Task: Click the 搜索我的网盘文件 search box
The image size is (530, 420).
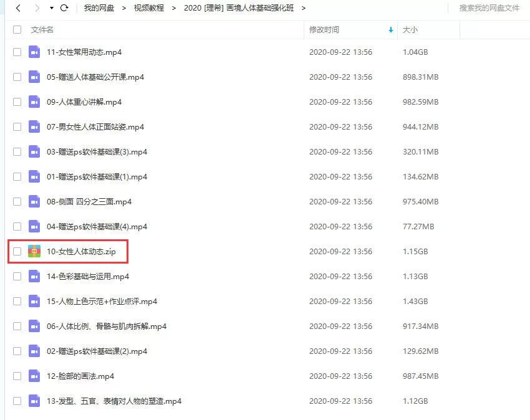Action: click(x=489, y=8)
